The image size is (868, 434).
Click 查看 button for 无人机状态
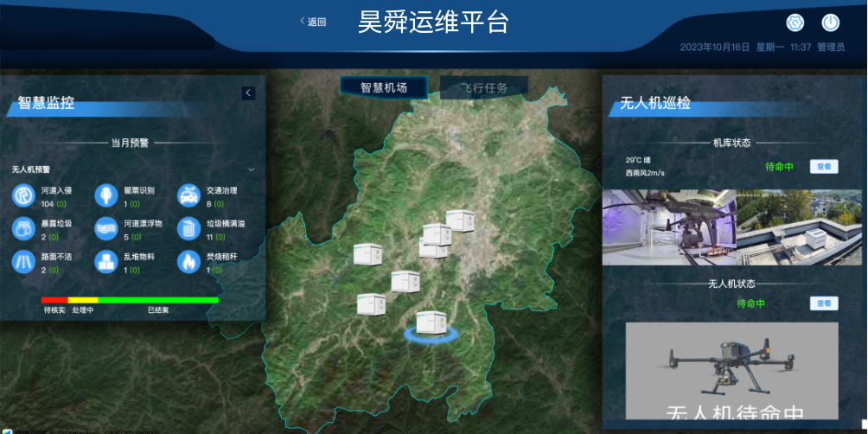(x=823, y=303)
